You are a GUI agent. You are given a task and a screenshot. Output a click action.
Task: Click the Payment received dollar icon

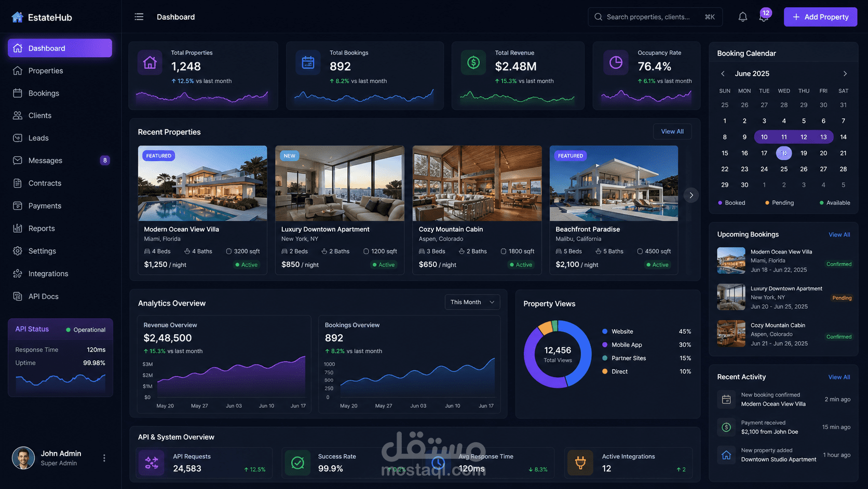point(726,427)
